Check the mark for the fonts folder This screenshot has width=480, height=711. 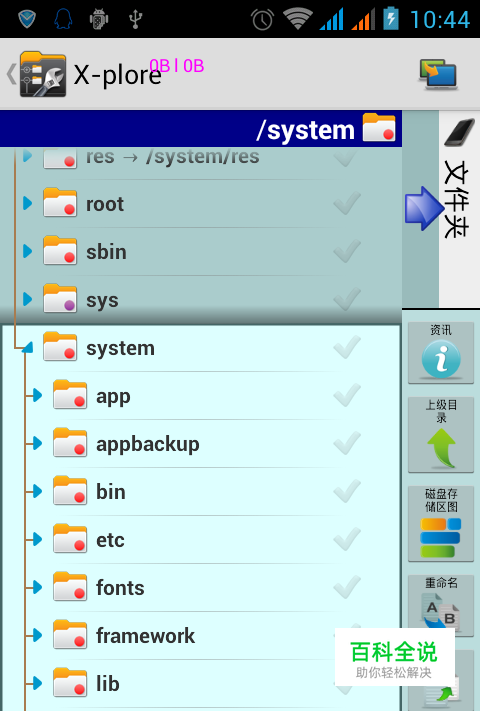pyautogui.click(x=347, y=587)
